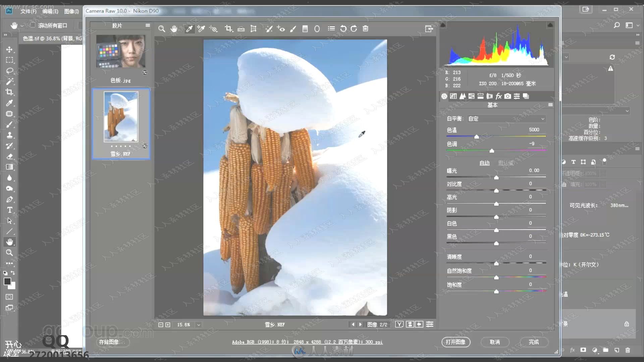Select Photoshop Type tool in left toolbar
The image size is (644, 362).
point(9,210)
